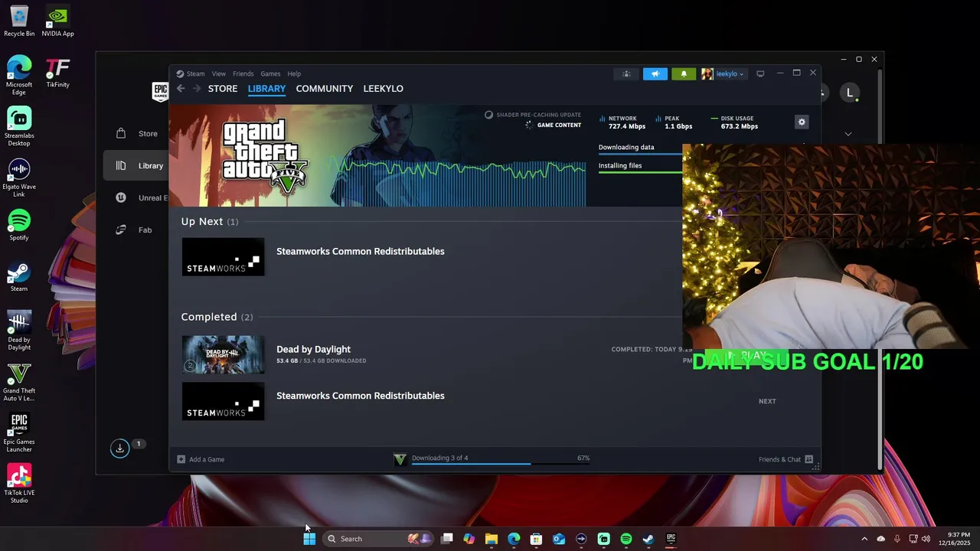Open Elgato Wave Link shortcut
This screenshot has height=551, width=980.
(19, 178)
